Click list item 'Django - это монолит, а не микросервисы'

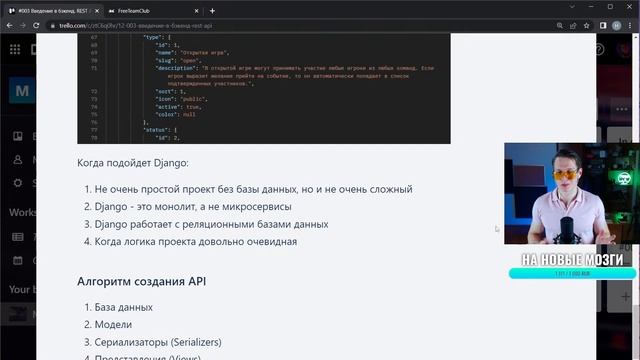tap(193, 207)
